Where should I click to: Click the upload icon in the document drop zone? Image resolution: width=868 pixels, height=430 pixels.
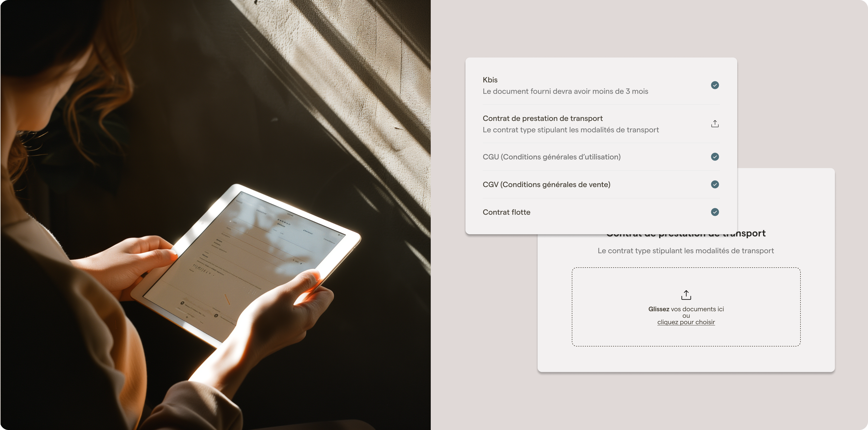click(685, 294)
